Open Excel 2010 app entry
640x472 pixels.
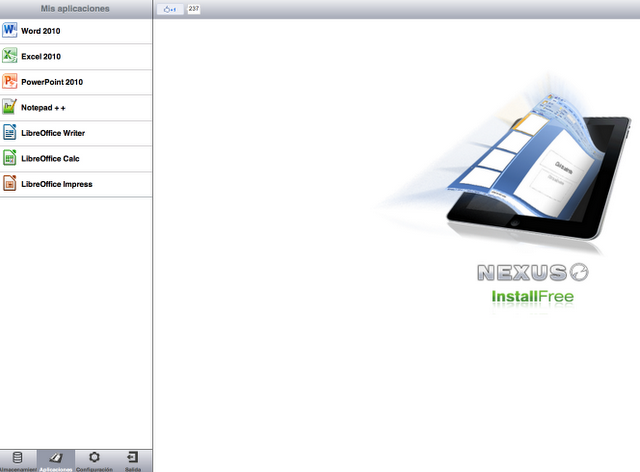coord(76,56)
